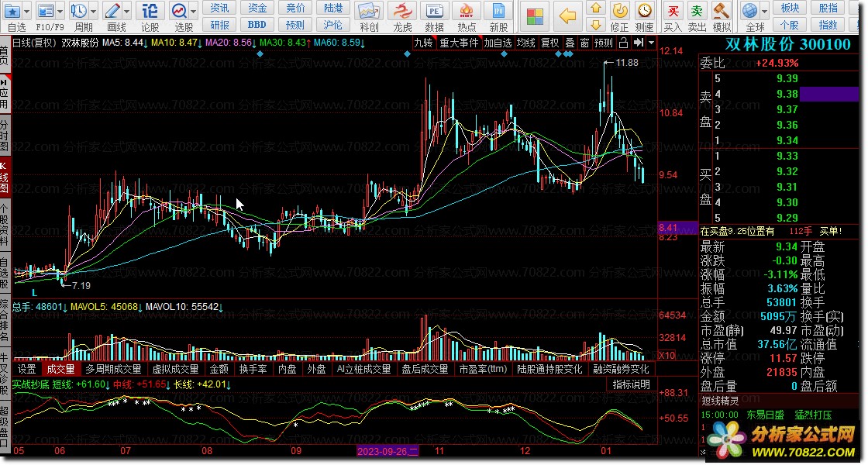Viewport: 868px width, 465px height.
Task: Click the 周期 period clock icon
Action: click(78, 11)
